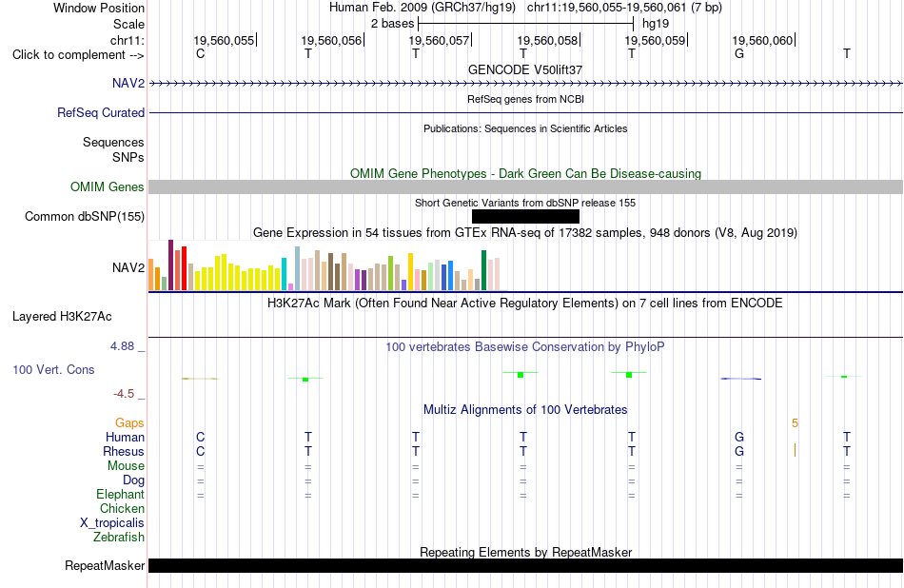The width and height of the screenshot is (904, 588).
Task: Click position label 19,560,060
Action: click(762, 40)
